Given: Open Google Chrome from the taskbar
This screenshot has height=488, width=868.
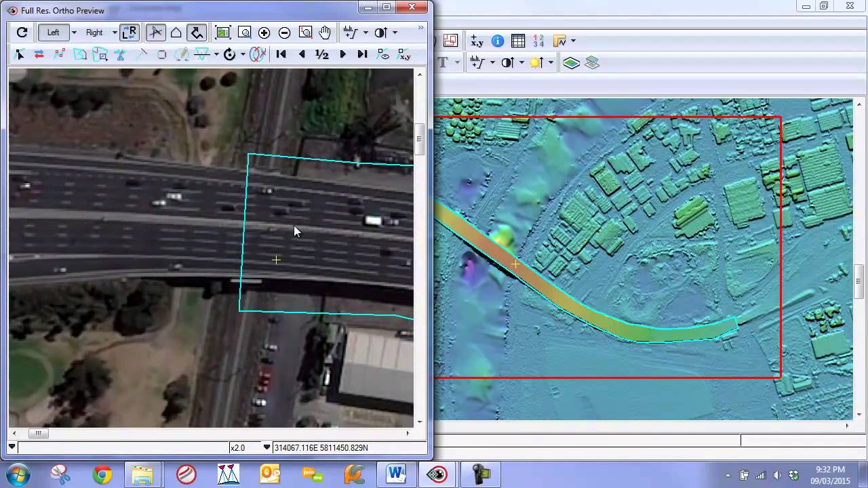Looking at the screenshot, I should point(102,474).
